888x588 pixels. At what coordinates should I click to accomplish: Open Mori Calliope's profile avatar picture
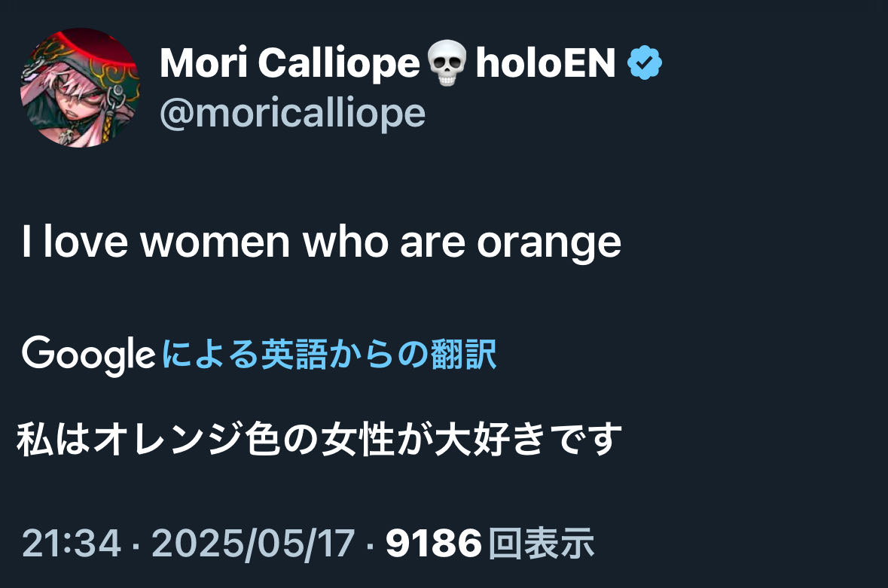pos(80,88)
